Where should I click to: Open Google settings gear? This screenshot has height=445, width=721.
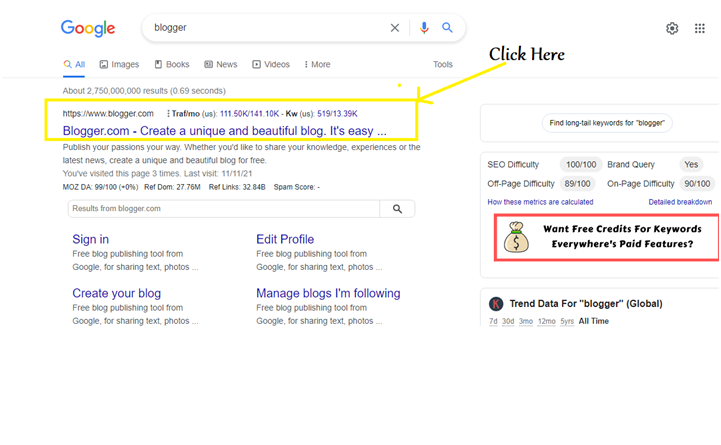click(672, 29)
